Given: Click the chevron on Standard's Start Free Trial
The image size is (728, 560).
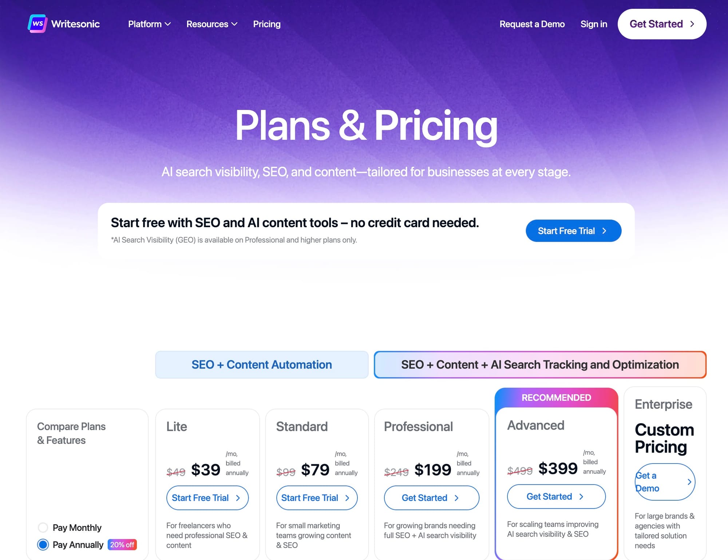Looking at the screenshot, I should (x=348, y=498).
